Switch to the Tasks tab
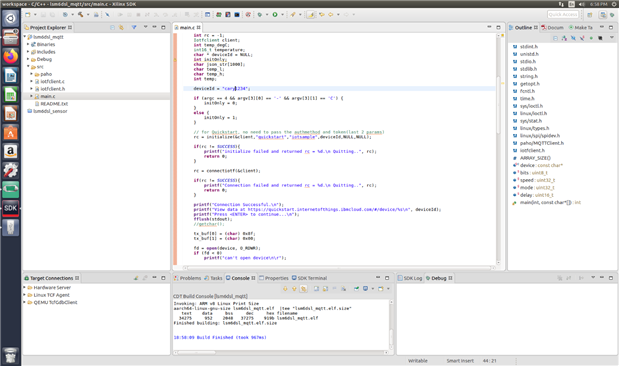The height and width of the screenshot is (366, 619). [213, 278]
